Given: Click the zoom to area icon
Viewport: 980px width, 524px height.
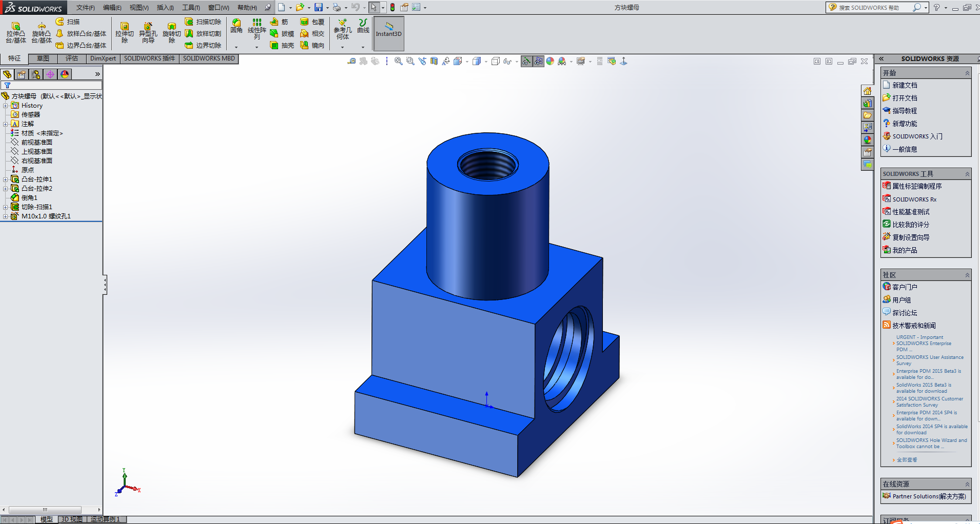Looking at the screenshot, I should [x=410, y=61].
